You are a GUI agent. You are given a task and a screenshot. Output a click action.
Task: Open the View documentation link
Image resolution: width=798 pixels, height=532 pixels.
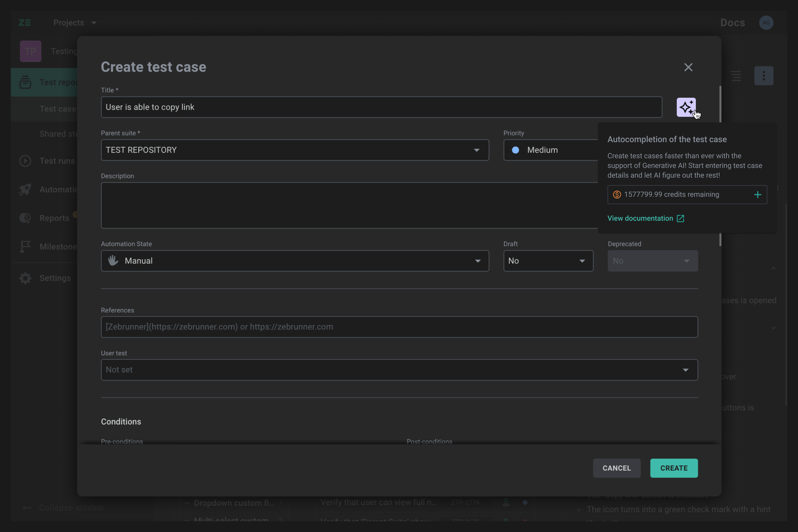coord(640,218)
